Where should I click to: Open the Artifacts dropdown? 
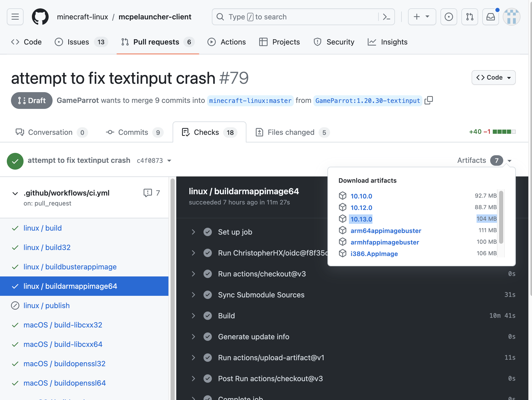509,160
